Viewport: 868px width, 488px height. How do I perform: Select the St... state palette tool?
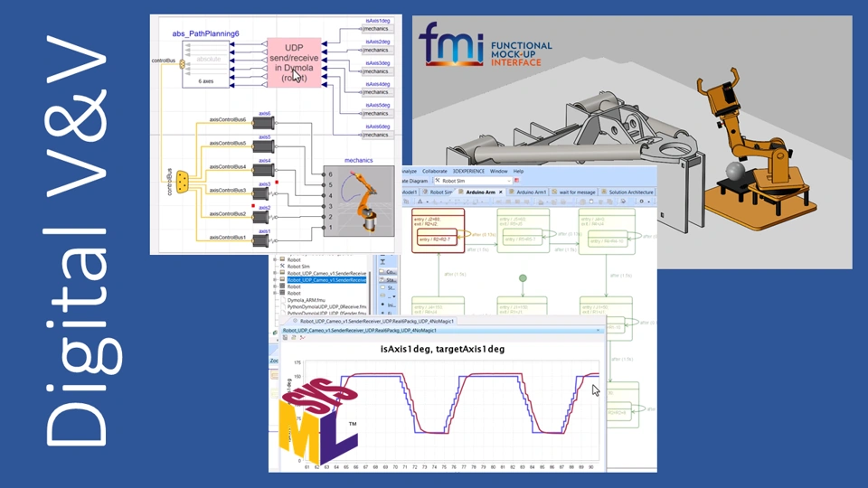(388, 288)
